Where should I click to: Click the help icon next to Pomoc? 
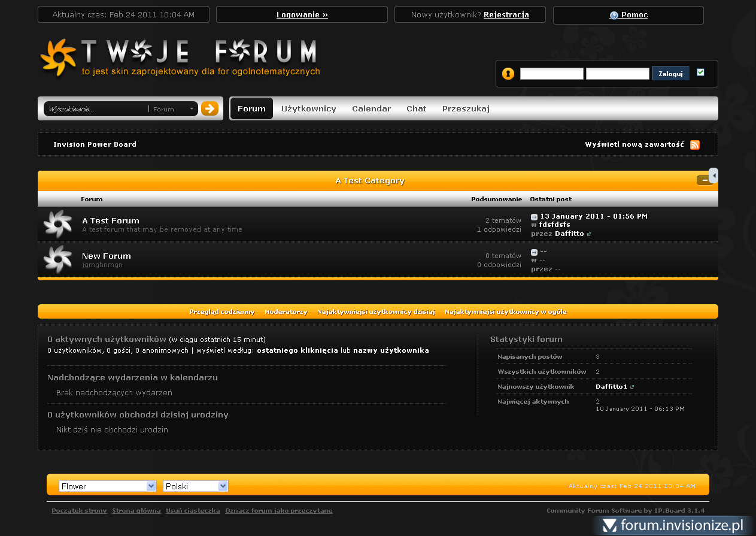click(x=614, y=16)
